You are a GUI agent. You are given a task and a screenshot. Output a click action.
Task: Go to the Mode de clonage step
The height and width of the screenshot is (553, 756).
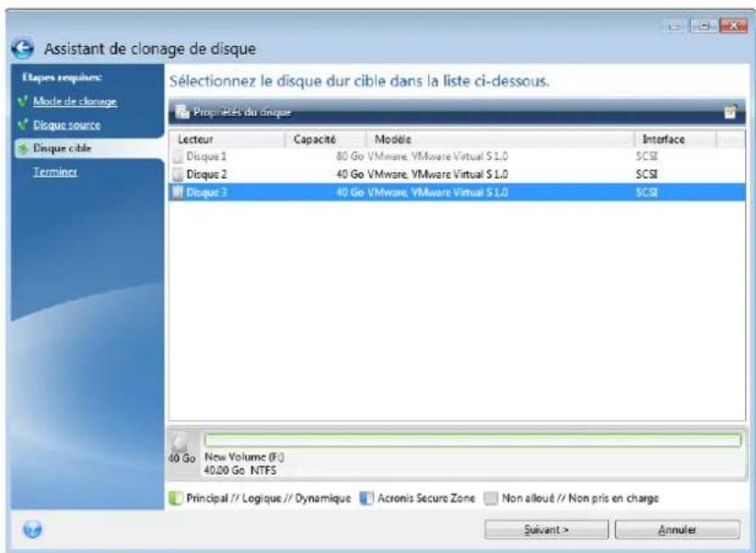coord(75,101)
